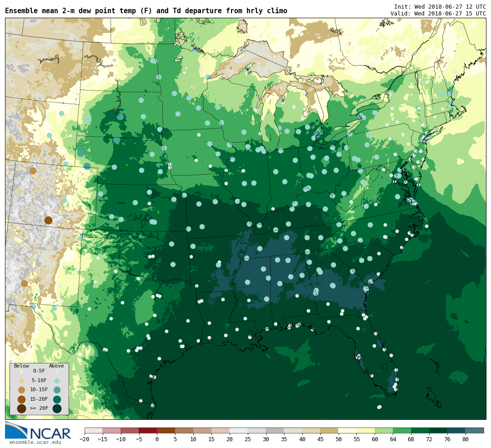Pick the colorbar swatch between 10 and 15
The image size is (491, 448).
point(203,430)
